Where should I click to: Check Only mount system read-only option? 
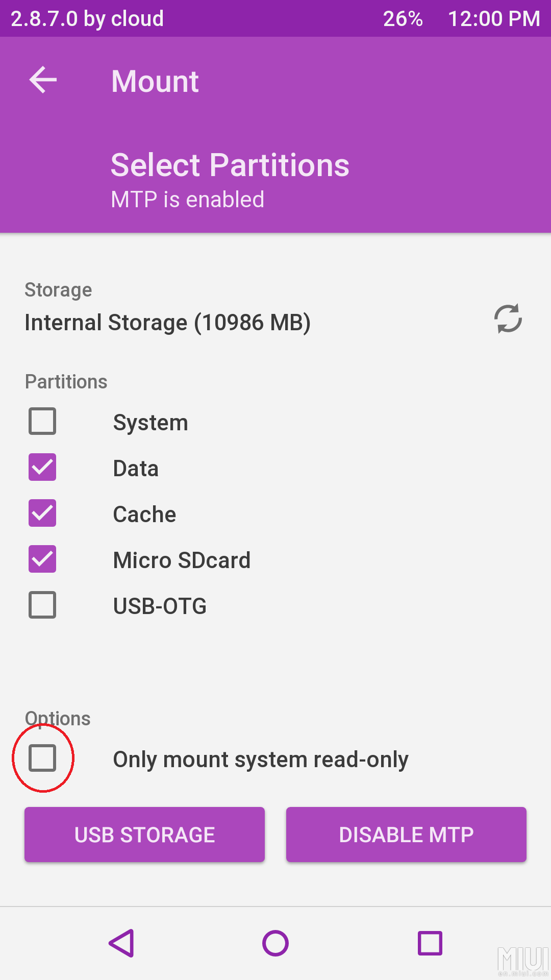tap(42, 757)
